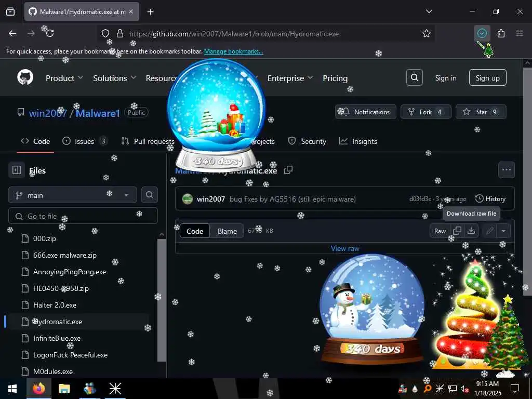Click the padlock site info icon

[120, 33]
